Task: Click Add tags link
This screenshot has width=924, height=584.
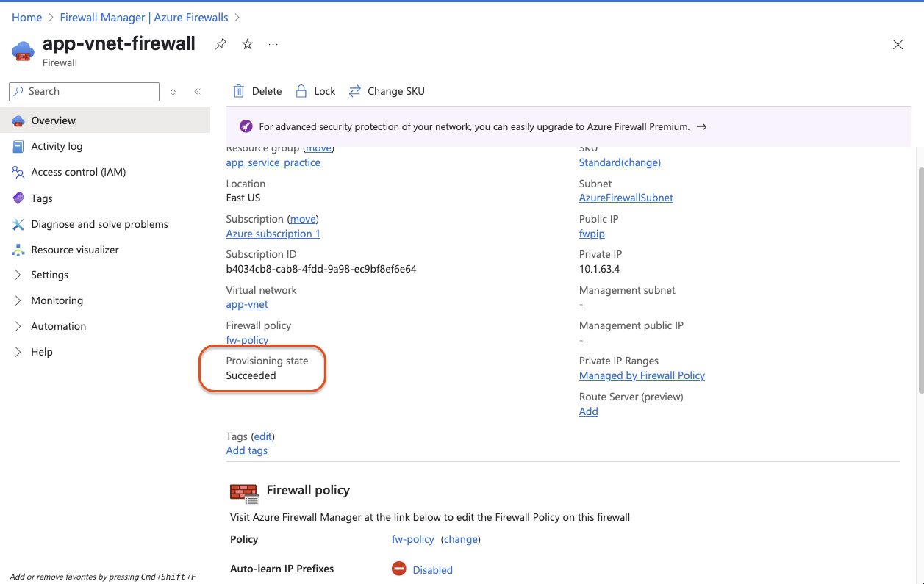Action: point(247,450)
